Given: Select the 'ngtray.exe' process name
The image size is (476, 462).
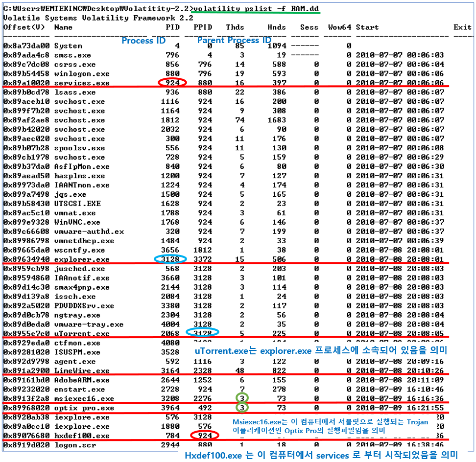Looking at the screenshot, I should 77,315.
